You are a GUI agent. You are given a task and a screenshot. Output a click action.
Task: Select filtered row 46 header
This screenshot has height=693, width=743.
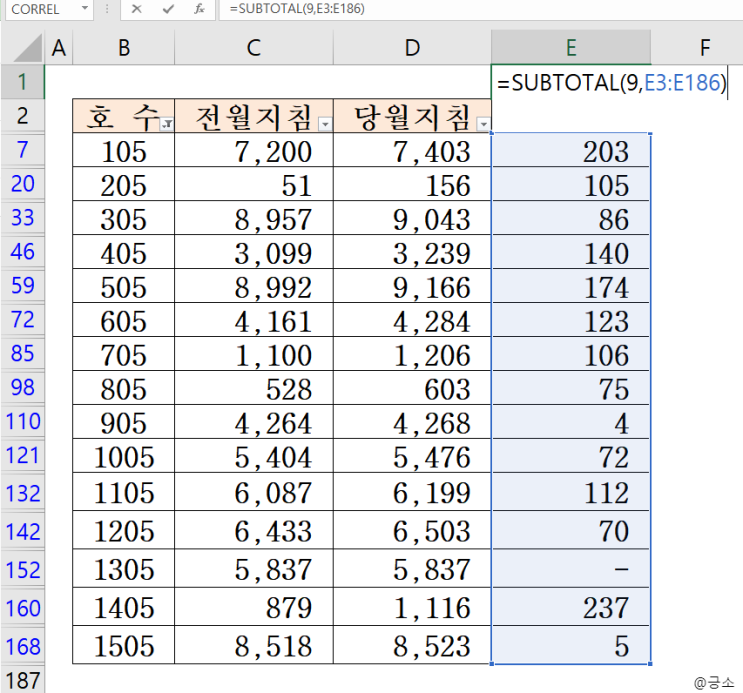tap(22, 252)
